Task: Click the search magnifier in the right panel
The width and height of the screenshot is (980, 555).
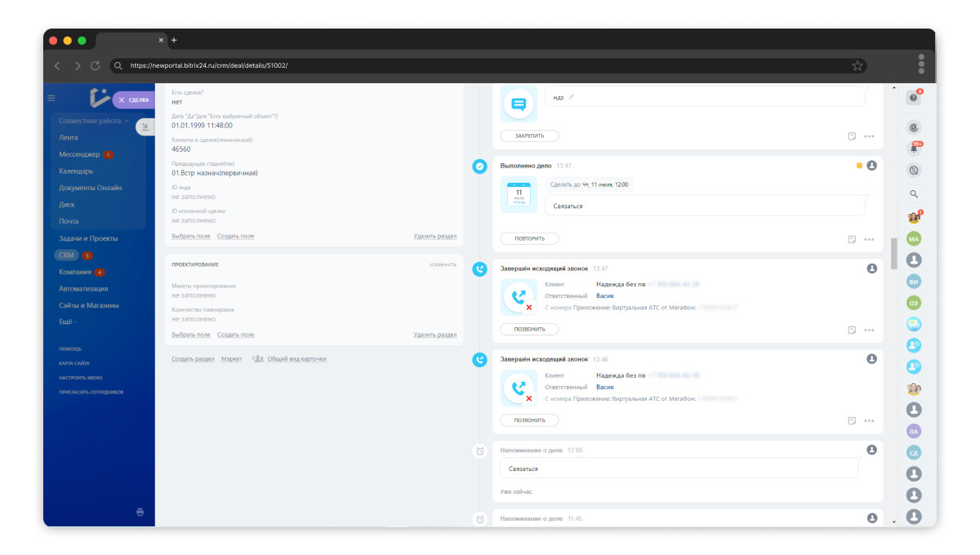Action: click(x=914, y=194)
